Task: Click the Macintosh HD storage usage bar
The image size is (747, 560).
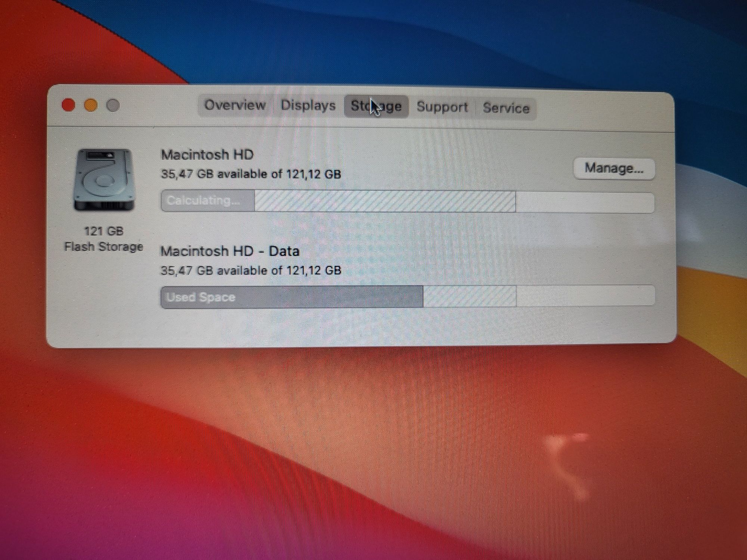Action: (407, 202)
